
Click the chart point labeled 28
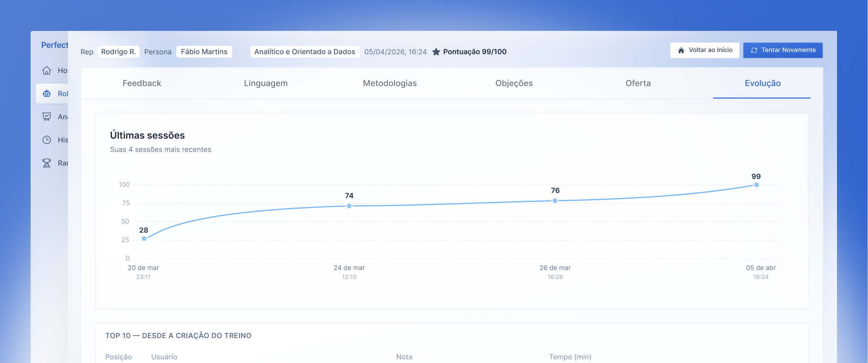(144, 239)
